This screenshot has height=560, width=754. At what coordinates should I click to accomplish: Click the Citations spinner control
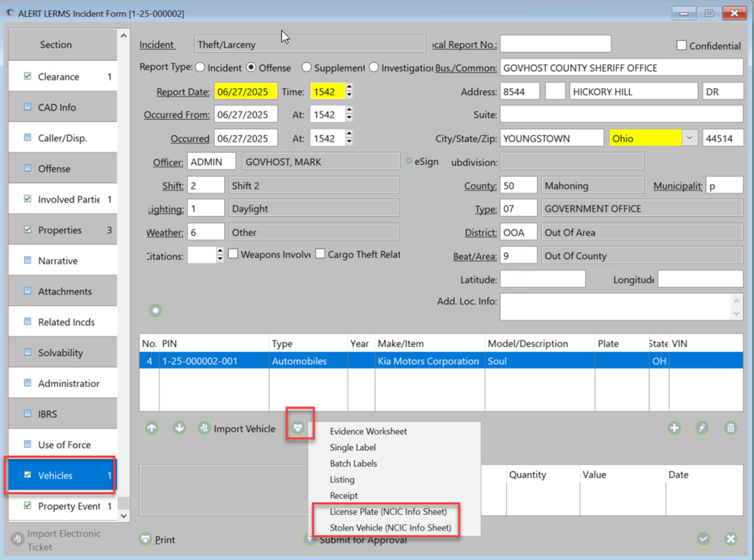coord(220,255)
